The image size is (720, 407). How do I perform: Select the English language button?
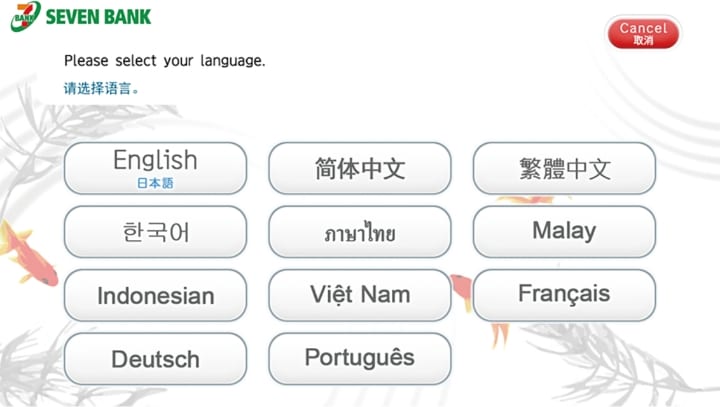tap(155, 168)
